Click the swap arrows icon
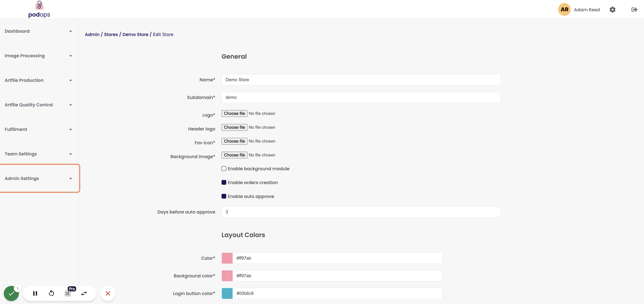Viewport: 644px width, 304px height. coord(84,293)
